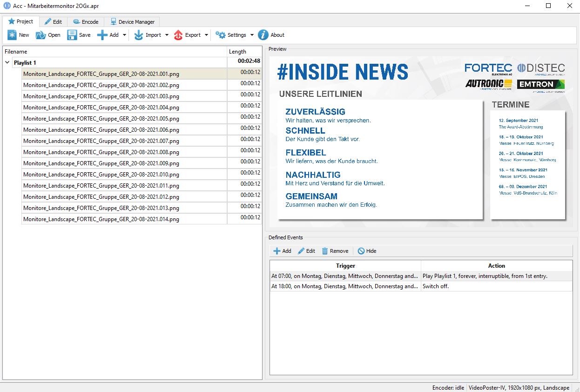This screenshot has height=392, width=580.
Task: Open the Add dropdown arrow
Action: (124, 35)
